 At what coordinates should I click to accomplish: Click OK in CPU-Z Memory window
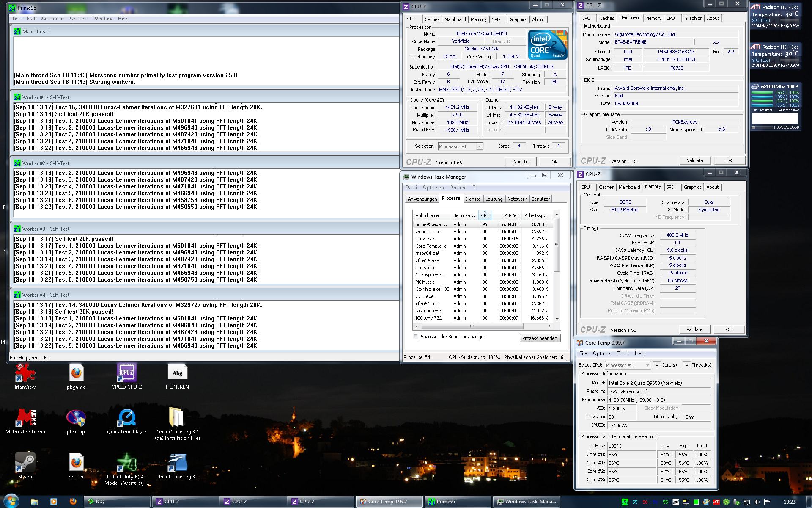click(x=728, y=329)
